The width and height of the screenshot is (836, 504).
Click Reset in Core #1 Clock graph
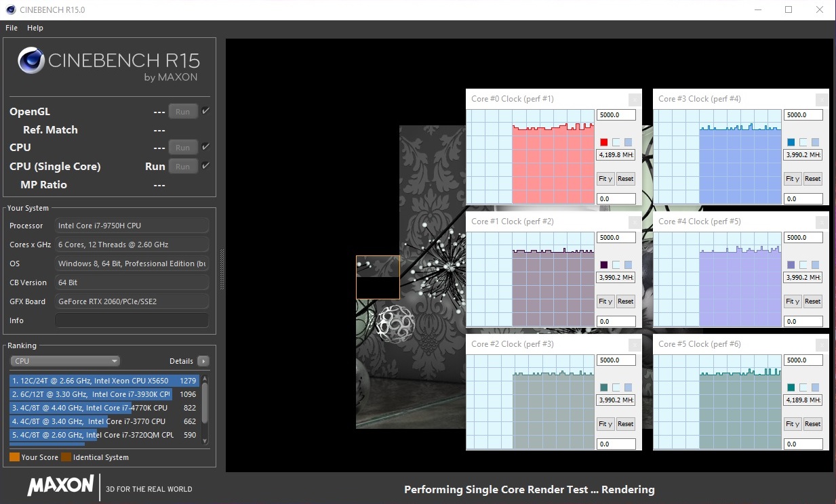click(x=625, y=301)
